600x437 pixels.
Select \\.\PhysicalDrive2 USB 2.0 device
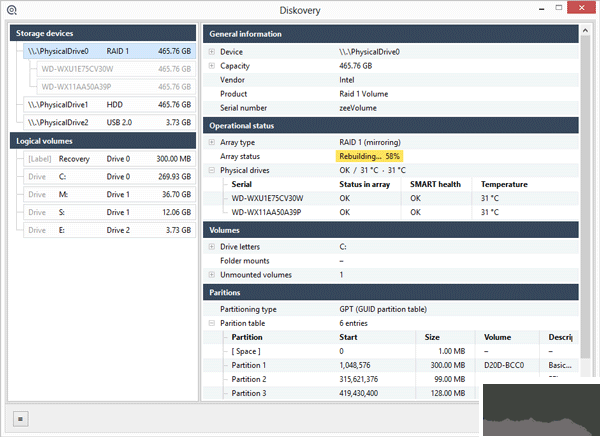tap(105, 122)
